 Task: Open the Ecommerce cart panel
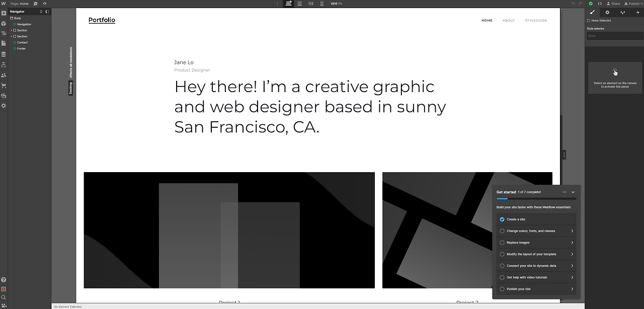pos(4,86)
